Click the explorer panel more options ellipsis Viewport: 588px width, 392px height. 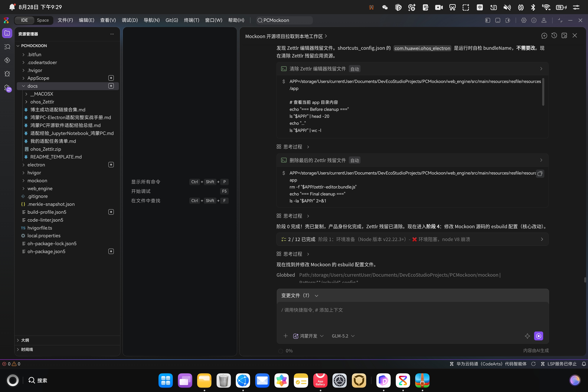(x=112, y=34)
